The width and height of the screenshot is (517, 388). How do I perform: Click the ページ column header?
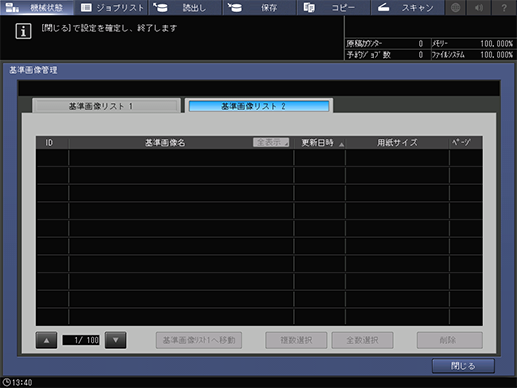tap(465, 143)
